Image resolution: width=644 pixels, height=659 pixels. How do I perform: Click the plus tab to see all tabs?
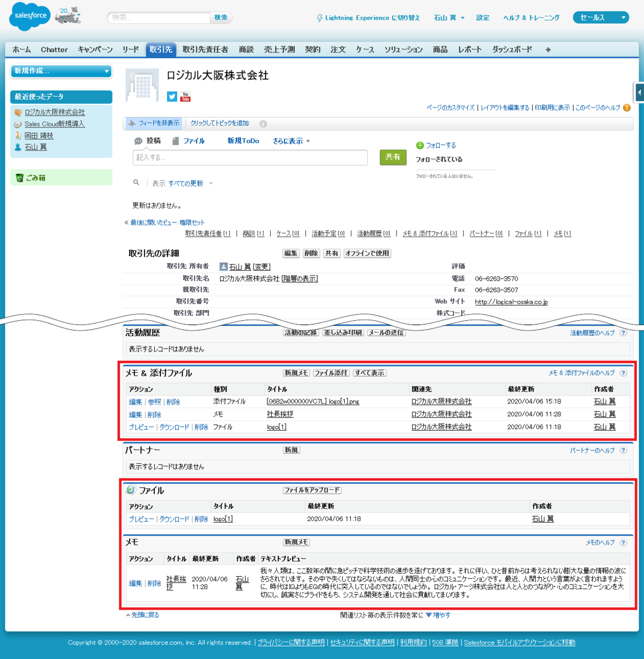[548, 49]
